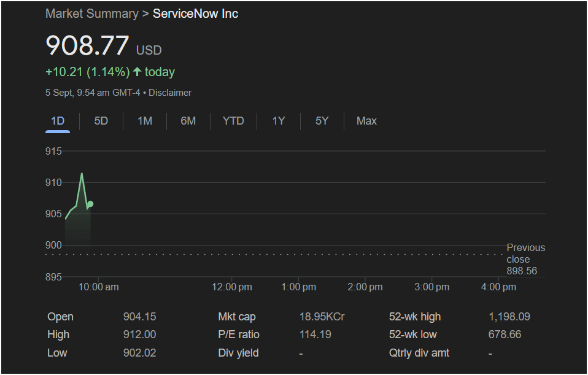Switch to the 5D chart tab

point(101,121)
